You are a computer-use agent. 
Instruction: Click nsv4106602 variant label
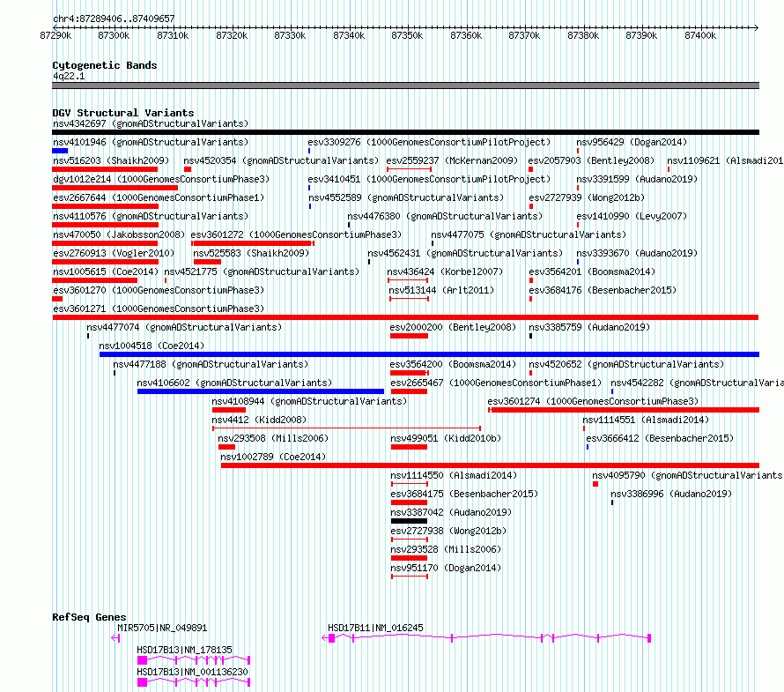(x=234, y=383)
